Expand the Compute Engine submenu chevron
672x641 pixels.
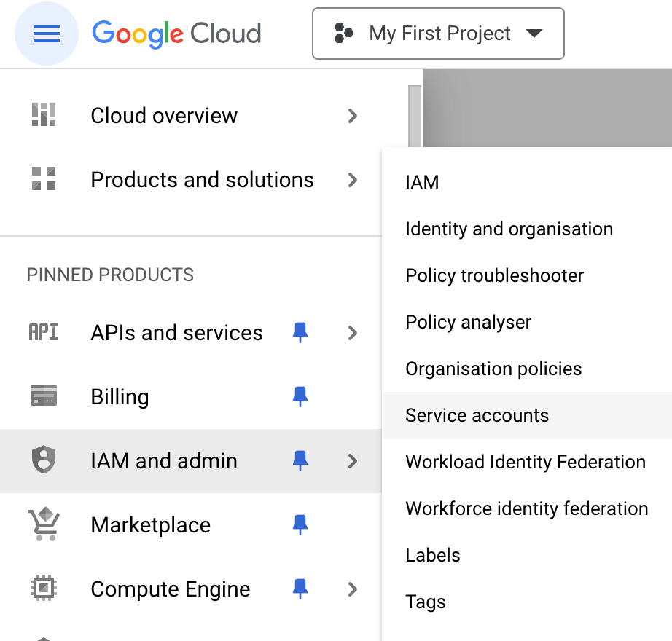pos(353,589)
